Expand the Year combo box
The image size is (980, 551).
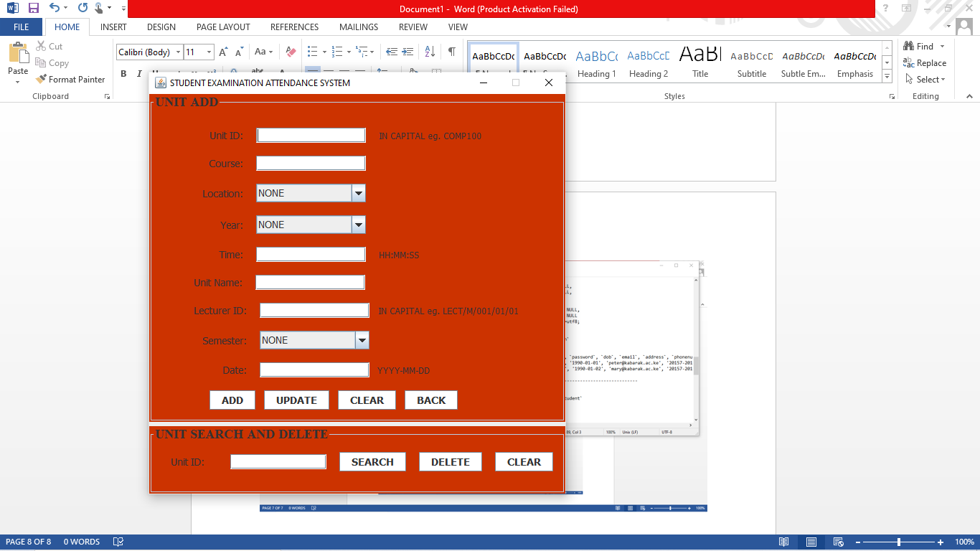coord(359,224)
